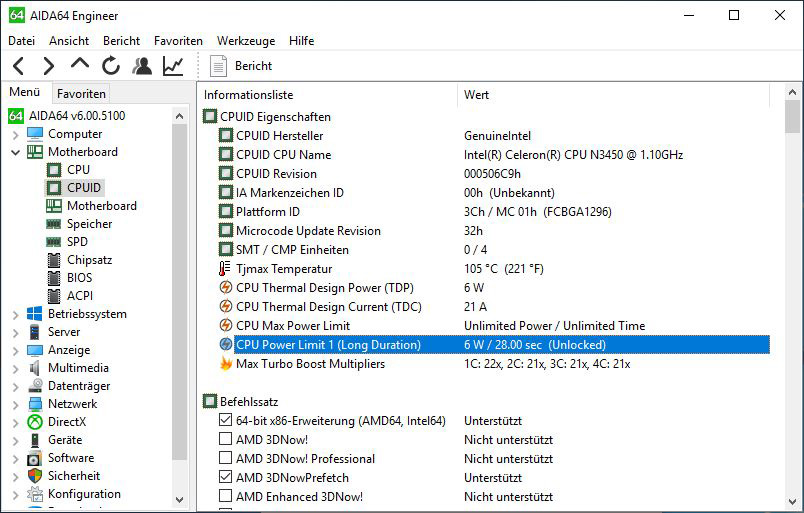Toggle the AMD 3DNow! checkbox
Viewport: 804px width, 513px height.
point(225,439)
